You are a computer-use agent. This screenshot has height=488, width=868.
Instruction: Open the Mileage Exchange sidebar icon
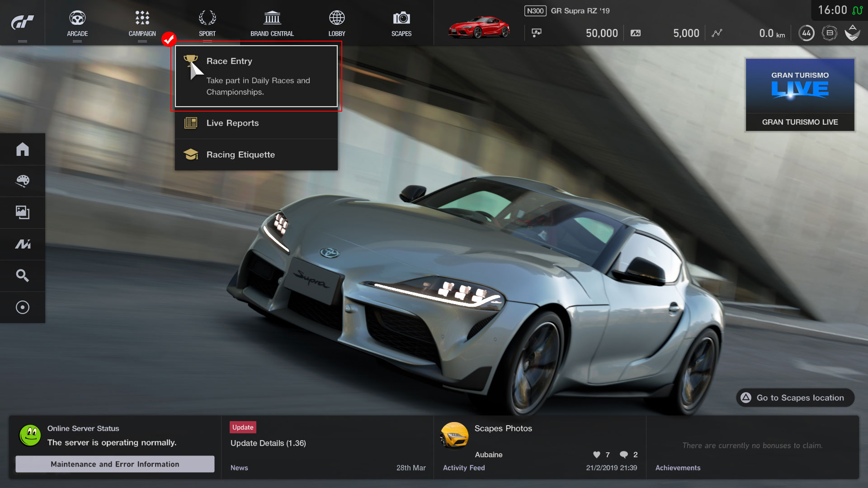pos(23,244)
